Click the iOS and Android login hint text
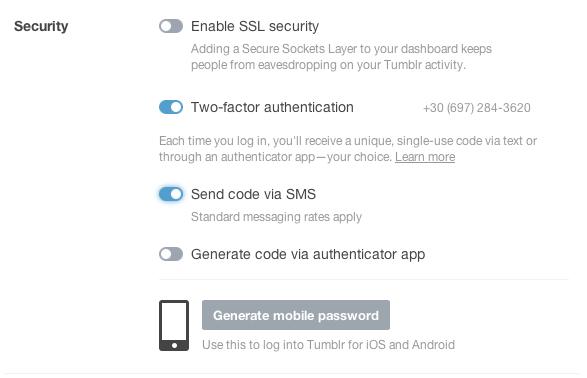Screen dimensions: 587x378 (x=328, y=345)
